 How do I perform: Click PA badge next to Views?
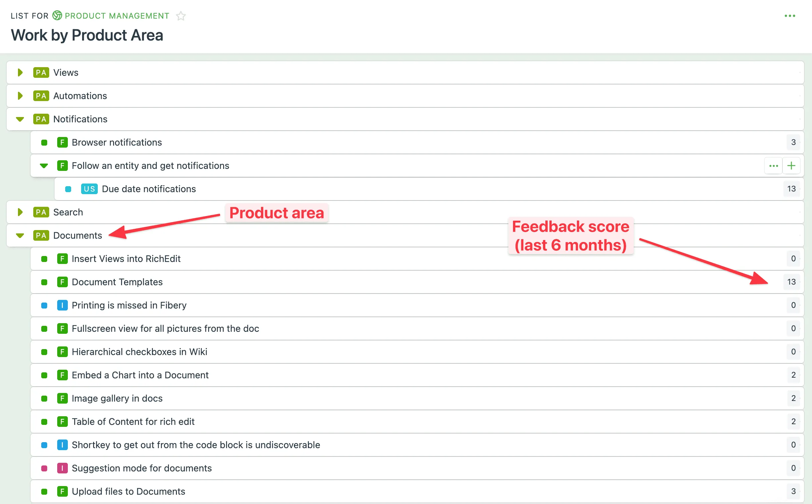[41, 72]
